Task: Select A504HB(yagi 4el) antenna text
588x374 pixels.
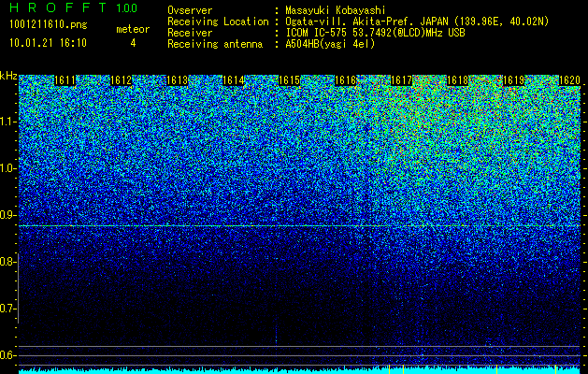Action: click(330, 44)
